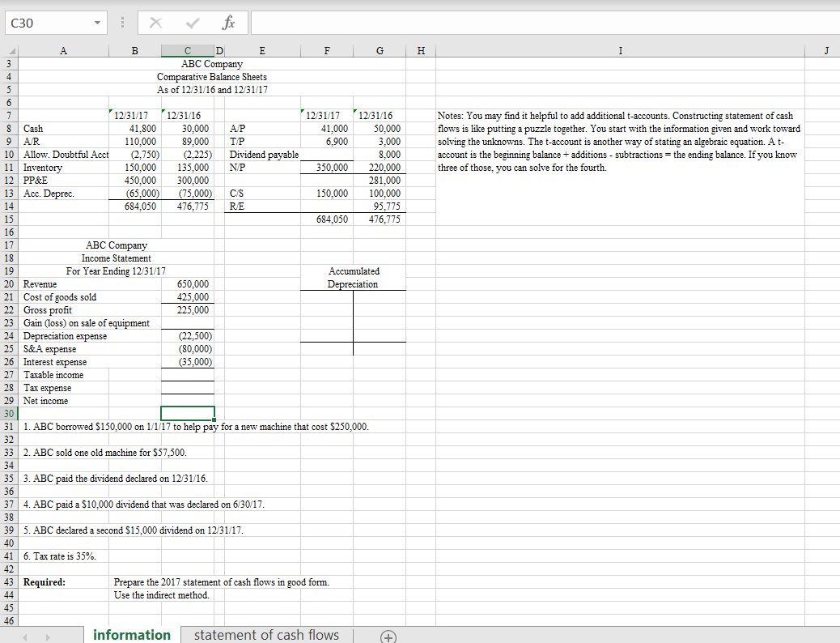
Task: Click Cost of goods sold 425,000 cell
Action: coord(188,297)
